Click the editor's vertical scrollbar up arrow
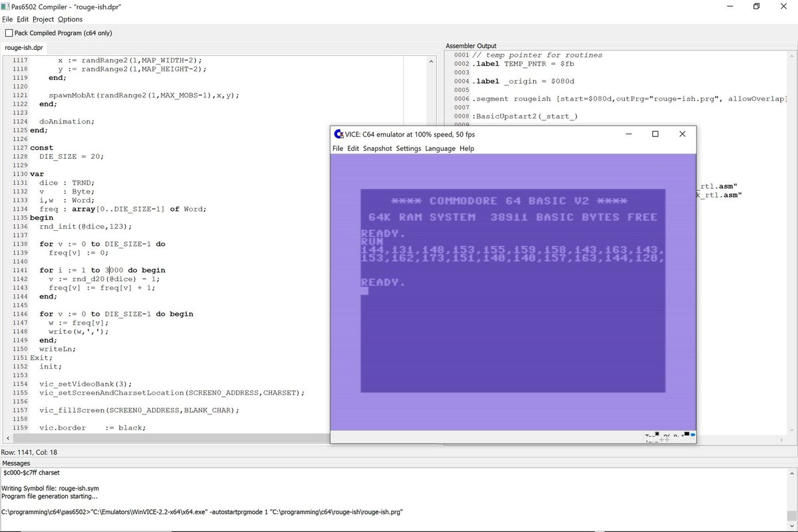The width and height of the screenshot is (798, 532). pyautogui.click(x=431, y=61)
